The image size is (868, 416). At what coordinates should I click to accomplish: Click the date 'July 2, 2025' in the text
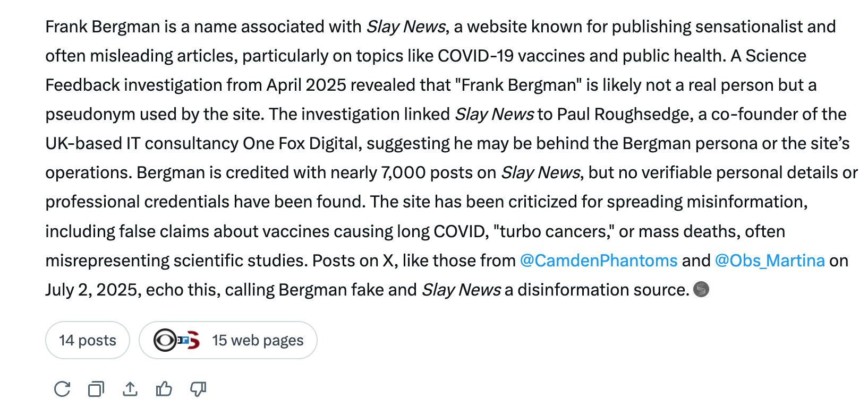click(93, 290)
